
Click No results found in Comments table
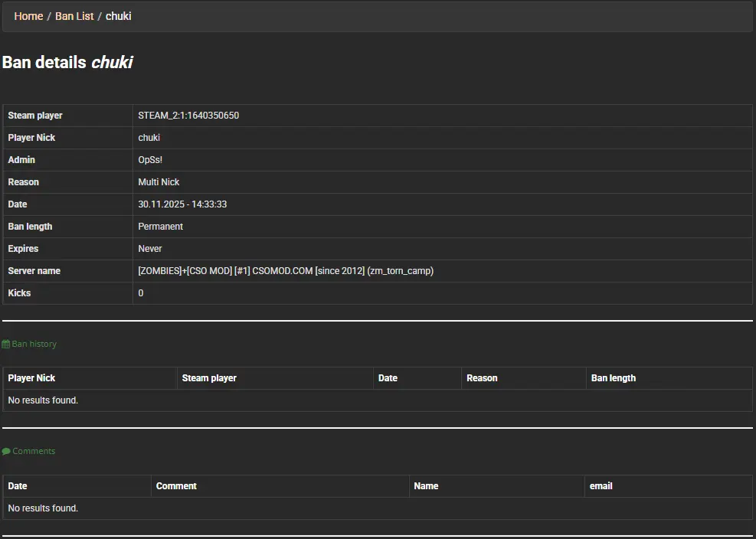43,508
